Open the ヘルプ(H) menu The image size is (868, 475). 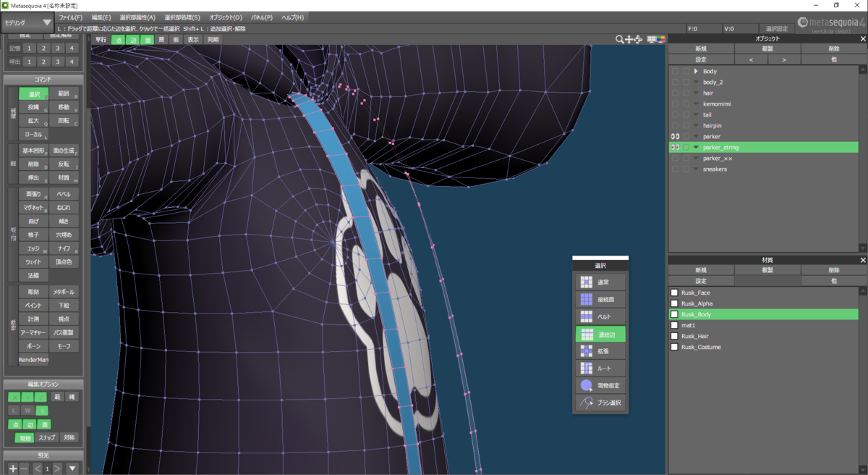click(292, 17)
